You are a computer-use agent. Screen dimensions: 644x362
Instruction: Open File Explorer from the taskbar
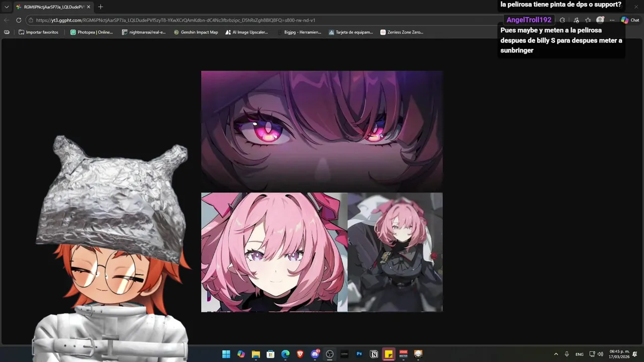(x=256, y=354)
